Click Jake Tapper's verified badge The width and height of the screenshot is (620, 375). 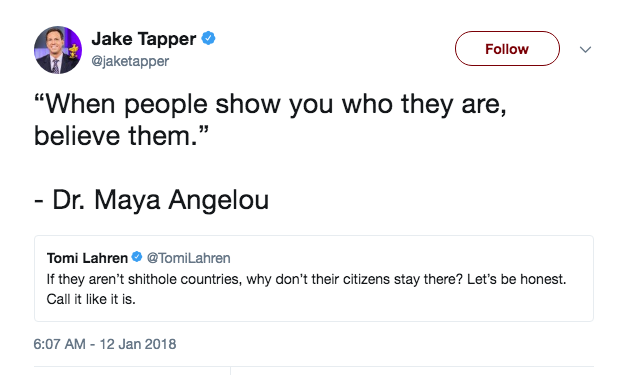(x=208, y=38)
